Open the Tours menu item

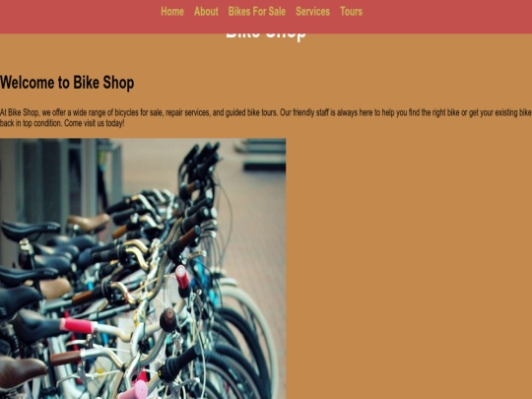coord(351,12)
